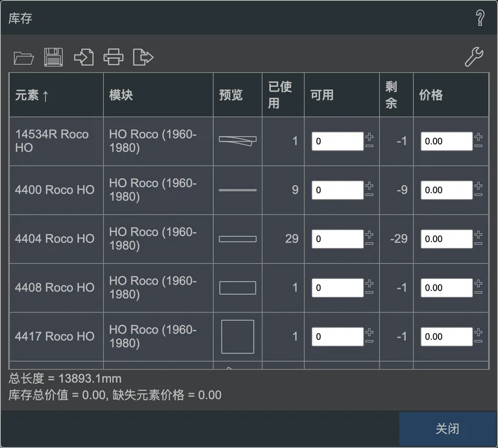Increase price for 4417 Roco HO
The image size is (498, 448).
tap(478, 332)
